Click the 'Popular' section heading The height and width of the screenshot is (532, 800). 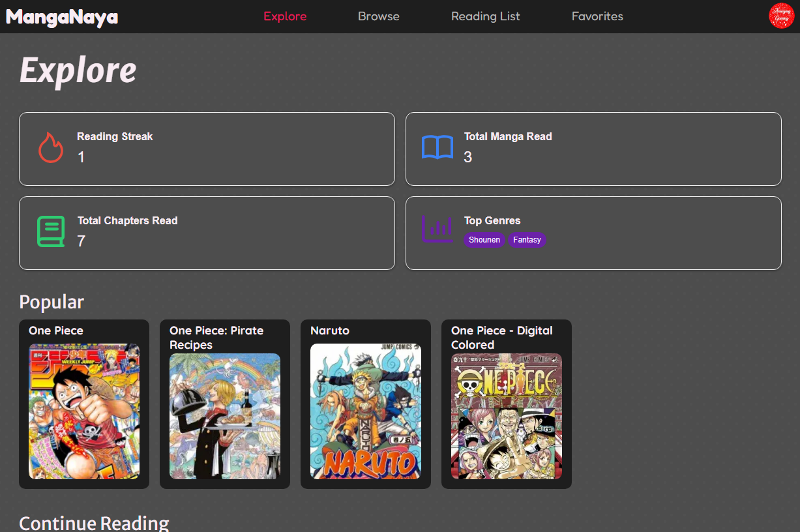52,302
